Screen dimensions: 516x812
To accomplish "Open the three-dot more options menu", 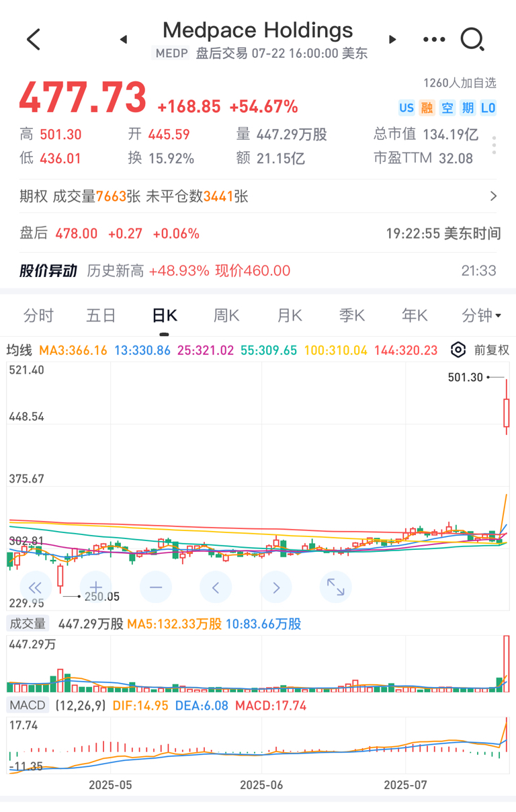I will pyautogui.click(x=434, y=40).
